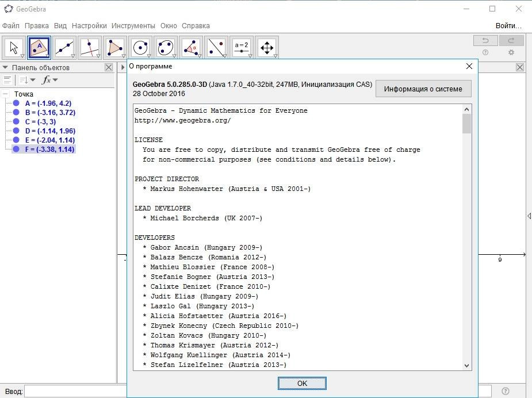
Task: Select the Slider a=2 tool
Action: 241,48
